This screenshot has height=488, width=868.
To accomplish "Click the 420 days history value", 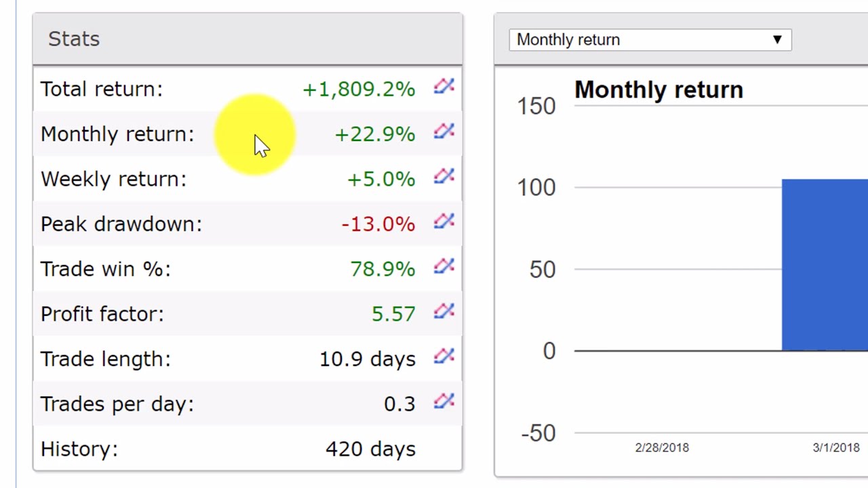I will [x=370, y=449].
